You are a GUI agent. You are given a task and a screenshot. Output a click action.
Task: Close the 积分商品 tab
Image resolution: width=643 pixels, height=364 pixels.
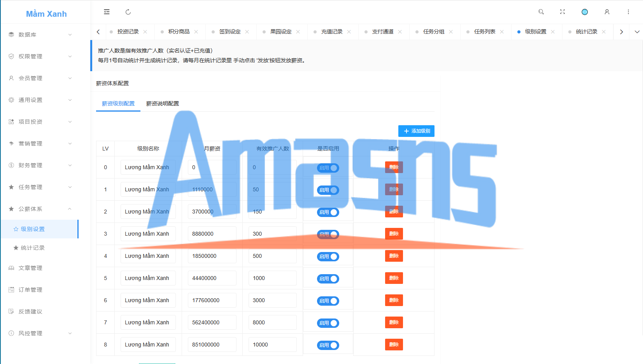coord(196,32)
